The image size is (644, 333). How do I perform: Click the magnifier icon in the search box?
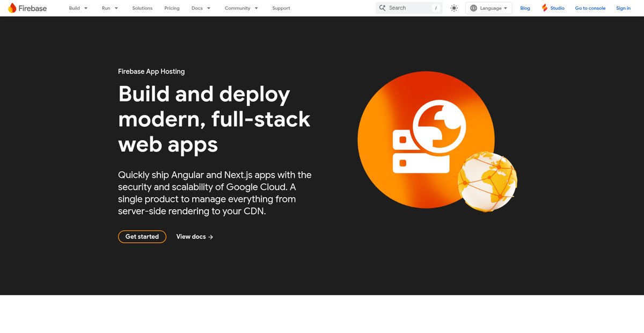383,8
